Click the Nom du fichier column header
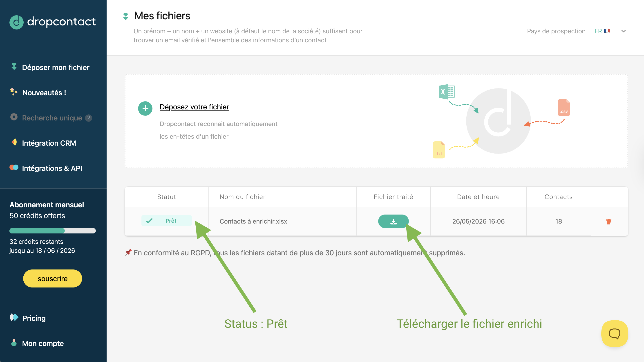 (x=242, y=197)
